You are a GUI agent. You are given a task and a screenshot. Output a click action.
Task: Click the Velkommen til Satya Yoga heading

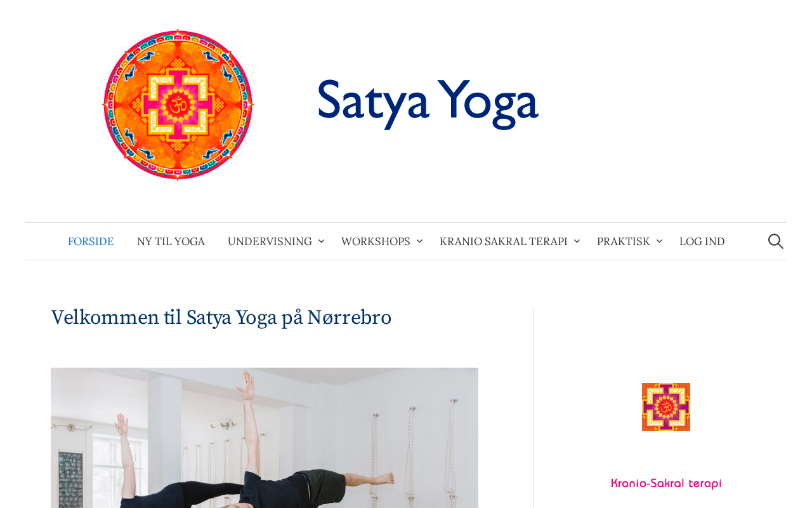[x=221, y=317]
